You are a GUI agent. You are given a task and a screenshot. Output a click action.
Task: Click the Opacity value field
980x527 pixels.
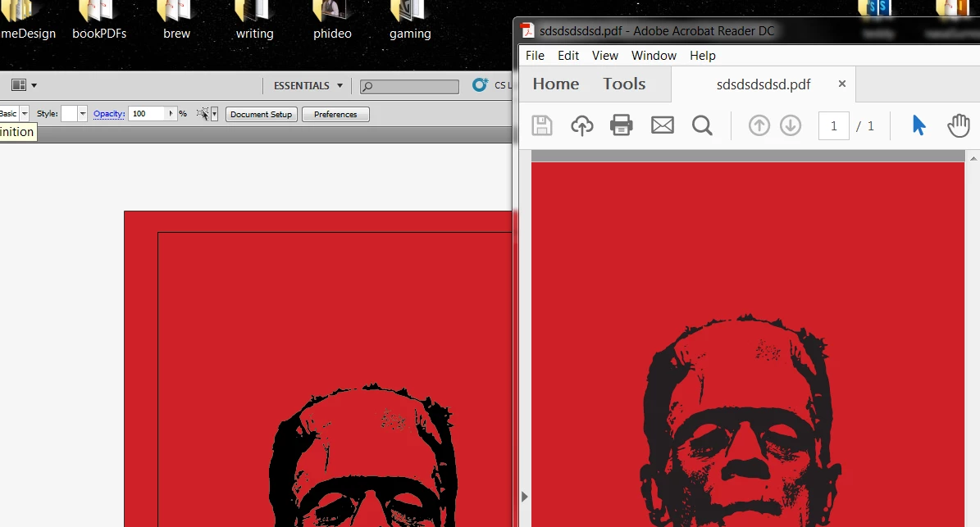tap(148, 114)
